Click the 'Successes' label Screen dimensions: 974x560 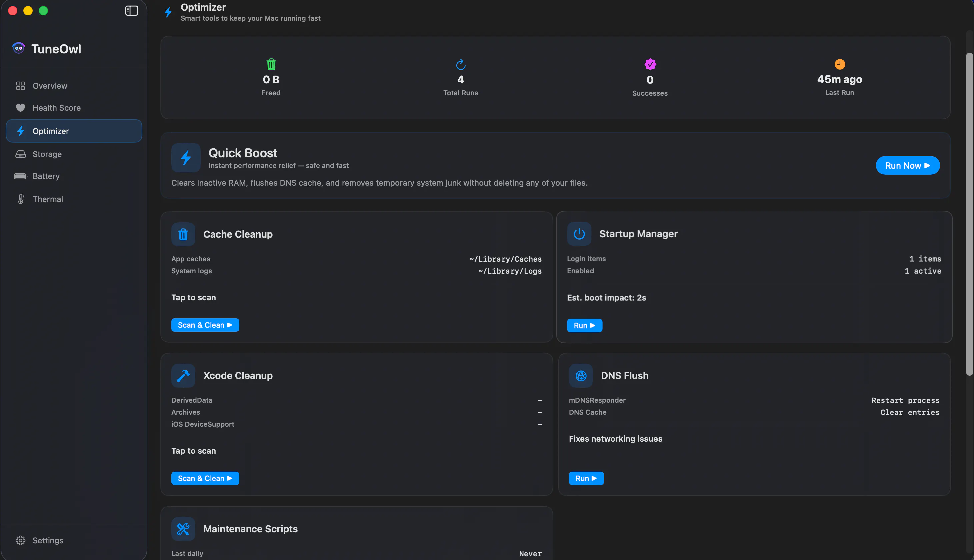650,93
